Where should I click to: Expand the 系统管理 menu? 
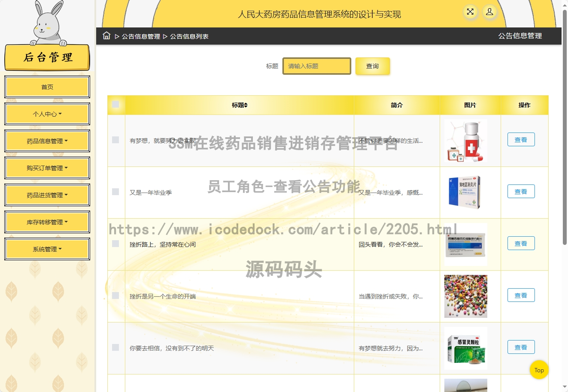click(47, 249)
